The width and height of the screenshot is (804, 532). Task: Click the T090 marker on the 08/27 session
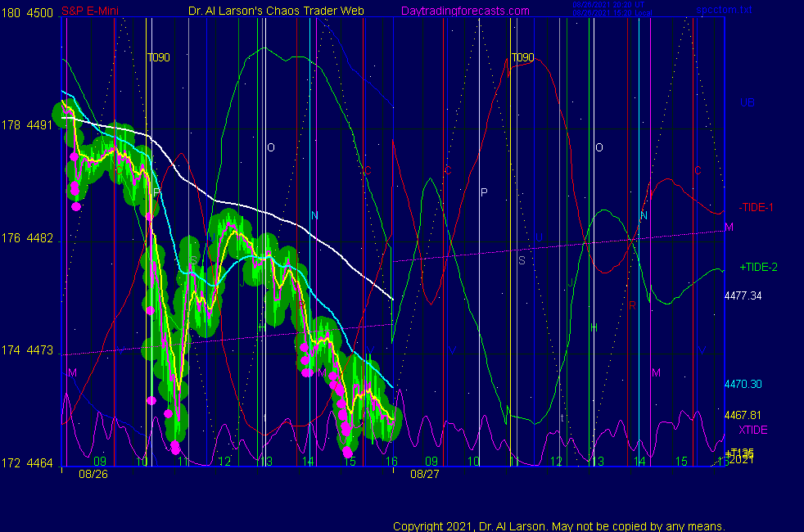pos(522,57)
